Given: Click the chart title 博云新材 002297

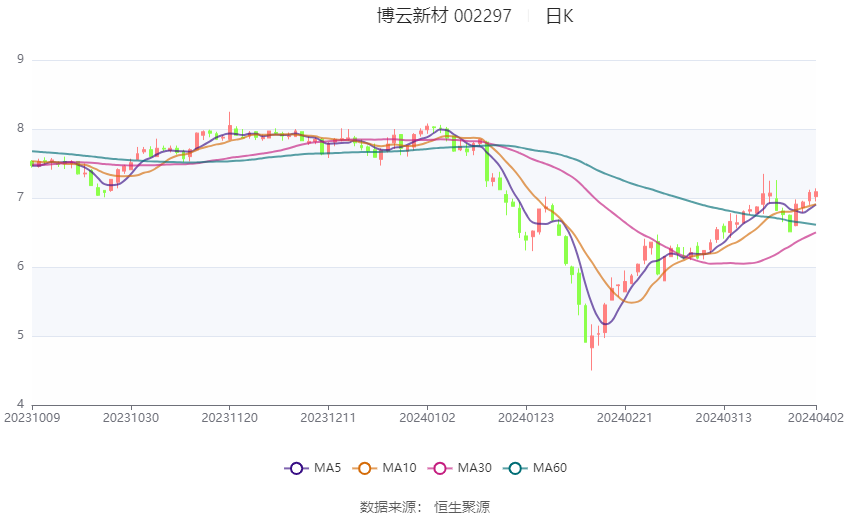Looking at the screenshot, I should pyautogui.click(x=444, y=16).
